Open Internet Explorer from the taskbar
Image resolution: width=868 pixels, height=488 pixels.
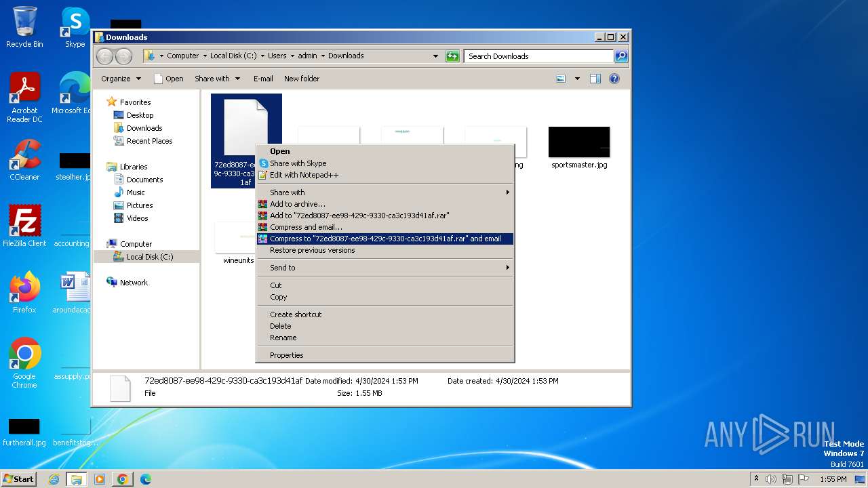coord(54,479)
